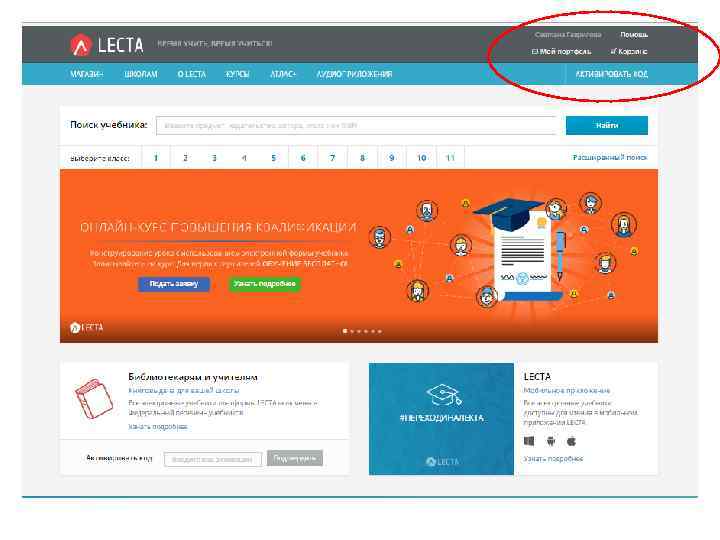Select the first carousel dot
This screenshot has width=720, height=540.
[x=345, y=331]
